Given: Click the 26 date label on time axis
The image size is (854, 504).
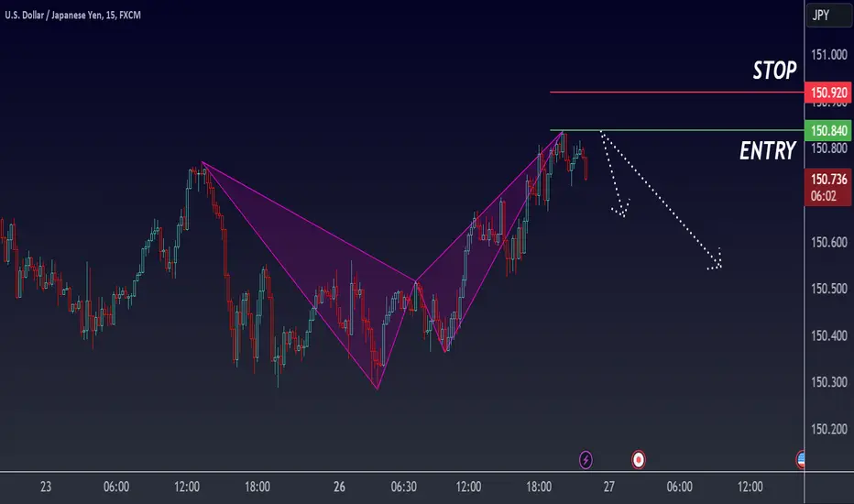Looking at the screenshot, I should 339,487.
